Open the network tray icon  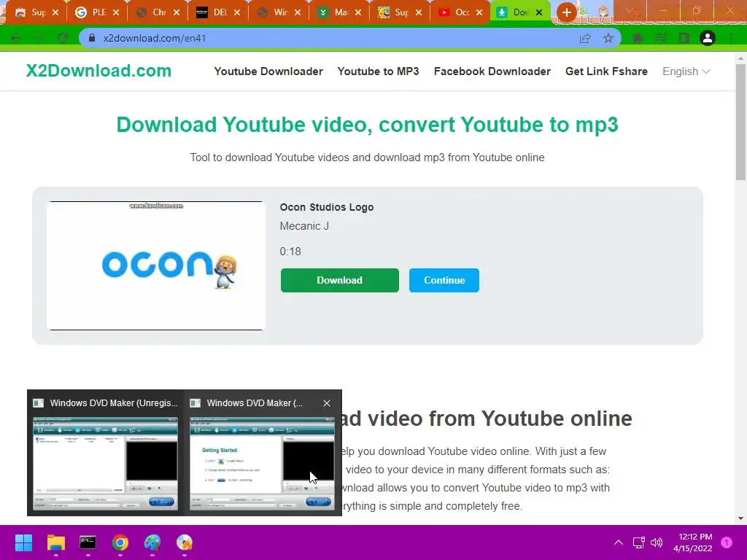click(x=638, y=542)
